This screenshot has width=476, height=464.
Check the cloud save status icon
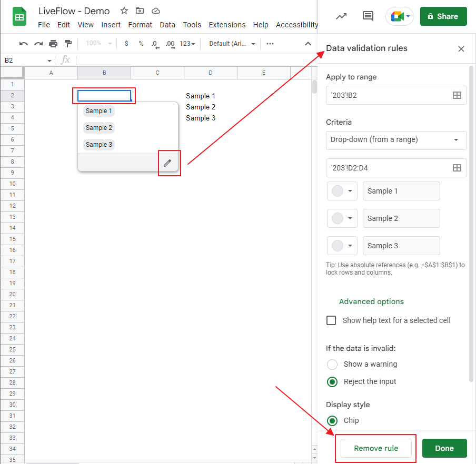156,11
